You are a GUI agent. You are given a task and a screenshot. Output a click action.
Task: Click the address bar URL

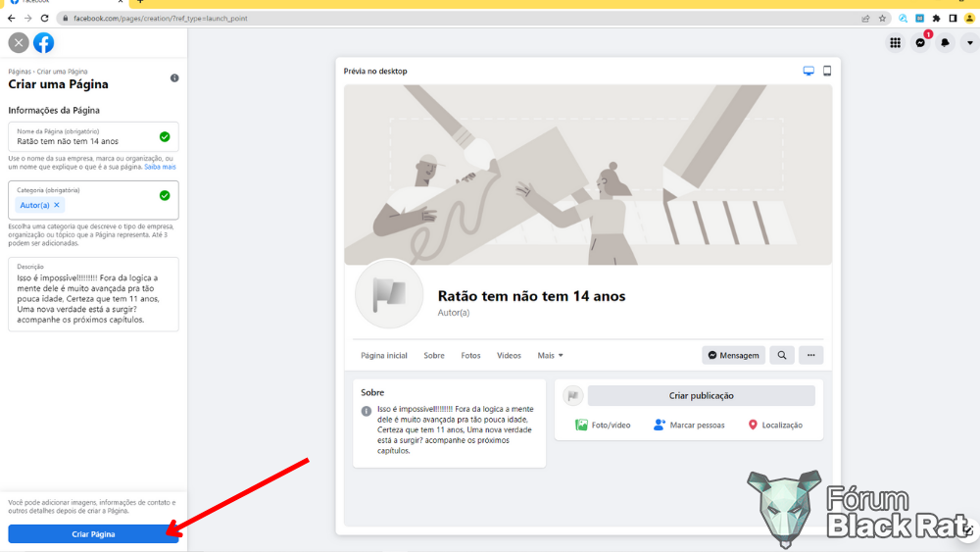tap(161, 18)
